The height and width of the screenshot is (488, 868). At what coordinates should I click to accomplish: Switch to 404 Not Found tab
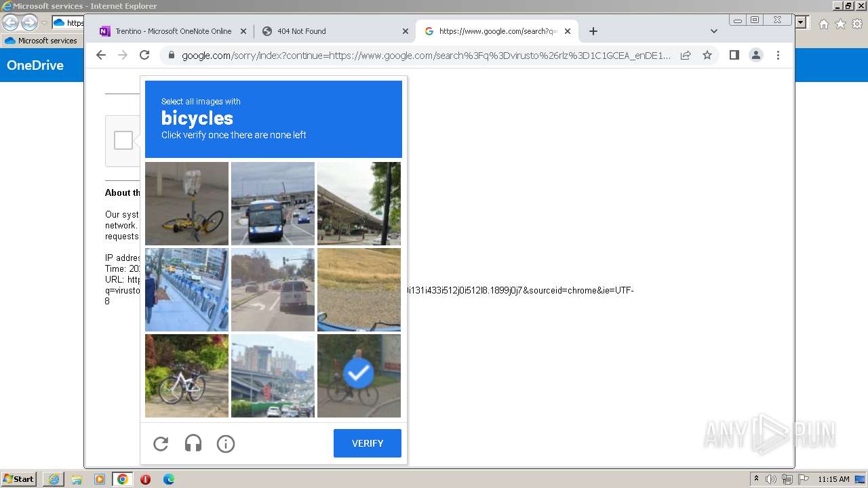(x=336, y=31)
